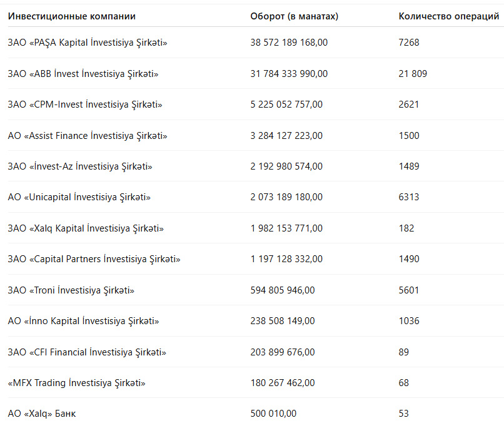Click Capital Partners operations count 1490
Image resolution: width=504 pixels, height=433 pixels.
point(409,259)
